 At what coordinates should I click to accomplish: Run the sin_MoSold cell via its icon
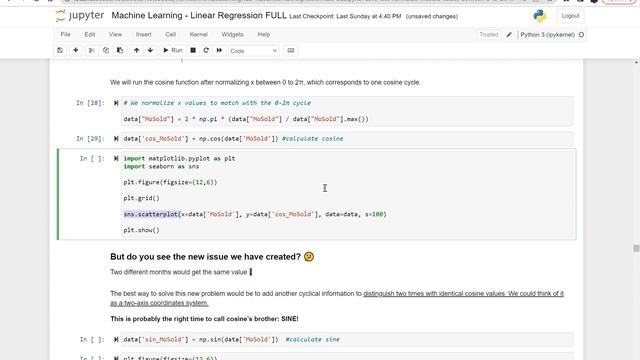(116, 340)
